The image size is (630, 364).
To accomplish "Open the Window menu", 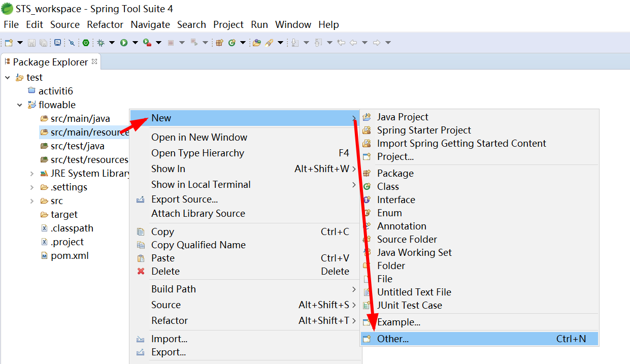I will coord(293,24).
